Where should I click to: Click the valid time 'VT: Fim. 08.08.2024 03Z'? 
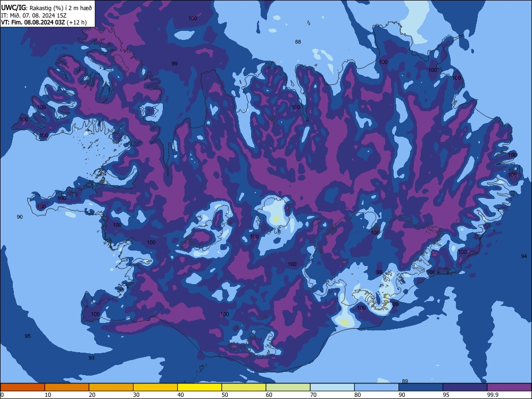pos(33,22)
